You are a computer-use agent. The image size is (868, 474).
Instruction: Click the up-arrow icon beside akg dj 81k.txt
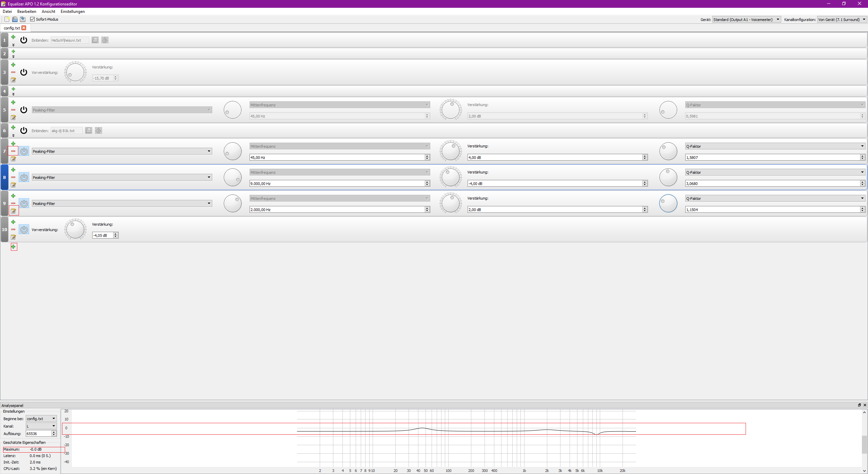[98, 130]
